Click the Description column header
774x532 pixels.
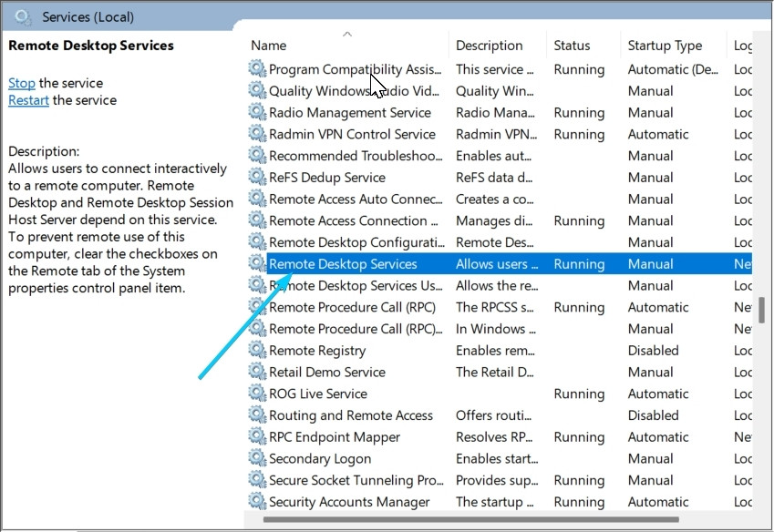[489, 46]
